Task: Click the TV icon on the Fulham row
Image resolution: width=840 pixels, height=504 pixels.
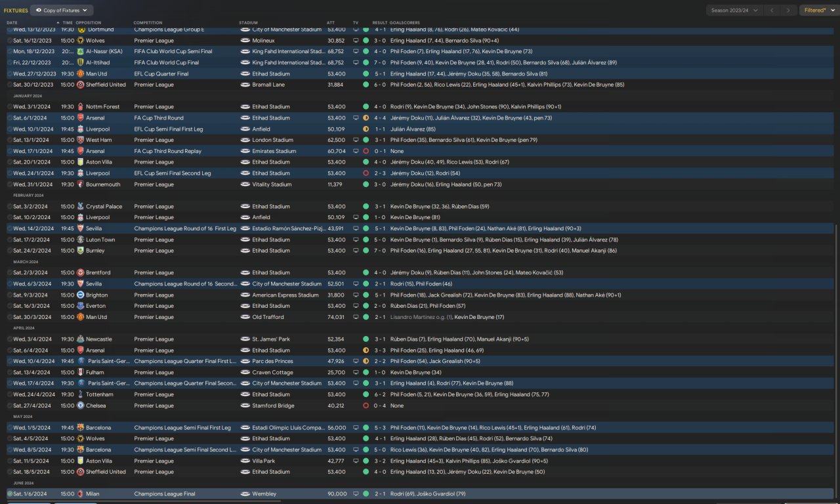Action: coord(356,372)
